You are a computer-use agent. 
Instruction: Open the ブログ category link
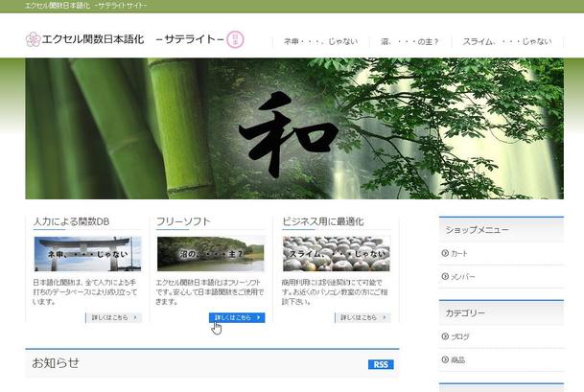click(x=460, y=336)
